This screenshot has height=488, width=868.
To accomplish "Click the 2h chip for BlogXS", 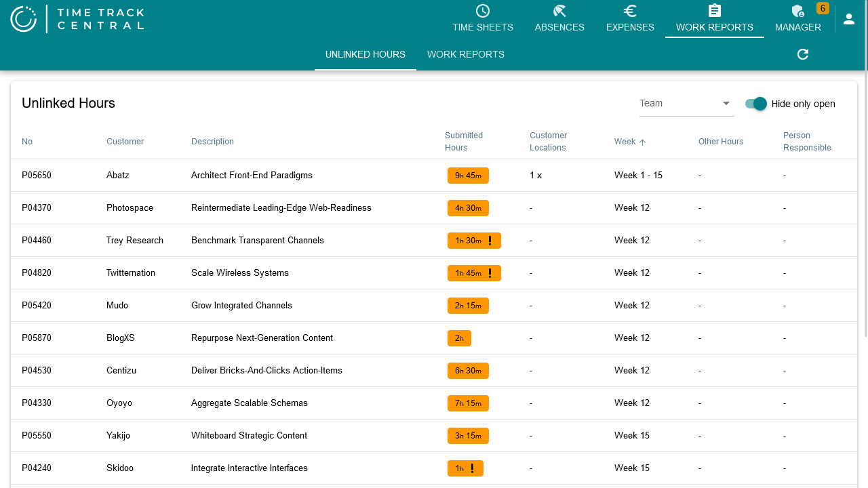I will pos(459,338).
